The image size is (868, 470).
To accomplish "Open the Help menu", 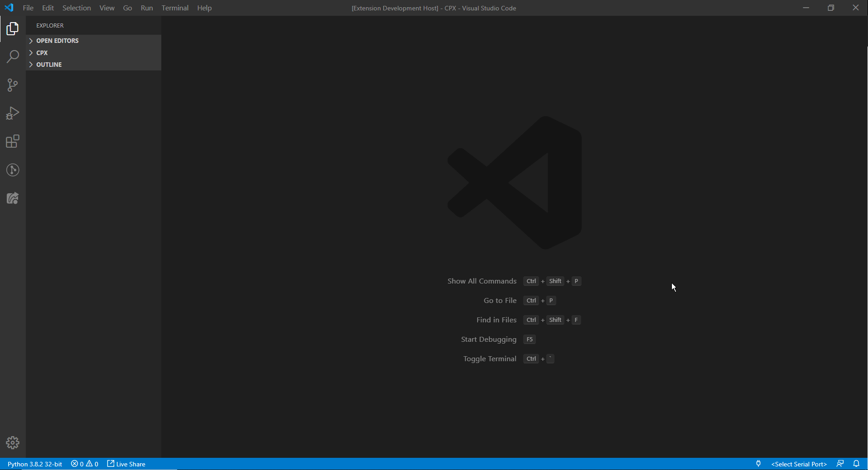I will click(204, 8).
